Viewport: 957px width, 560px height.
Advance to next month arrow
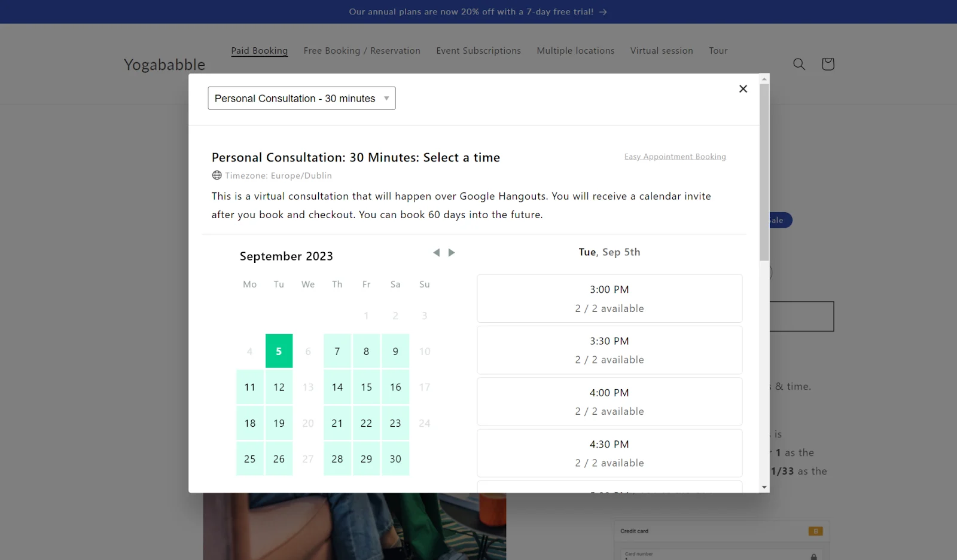(x=452, y=253)
